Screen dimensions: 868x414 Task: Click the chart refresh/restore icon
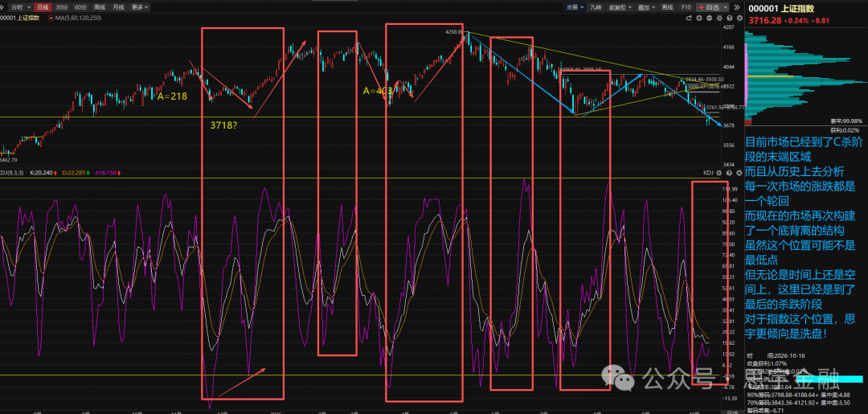[x=690, y=18]
